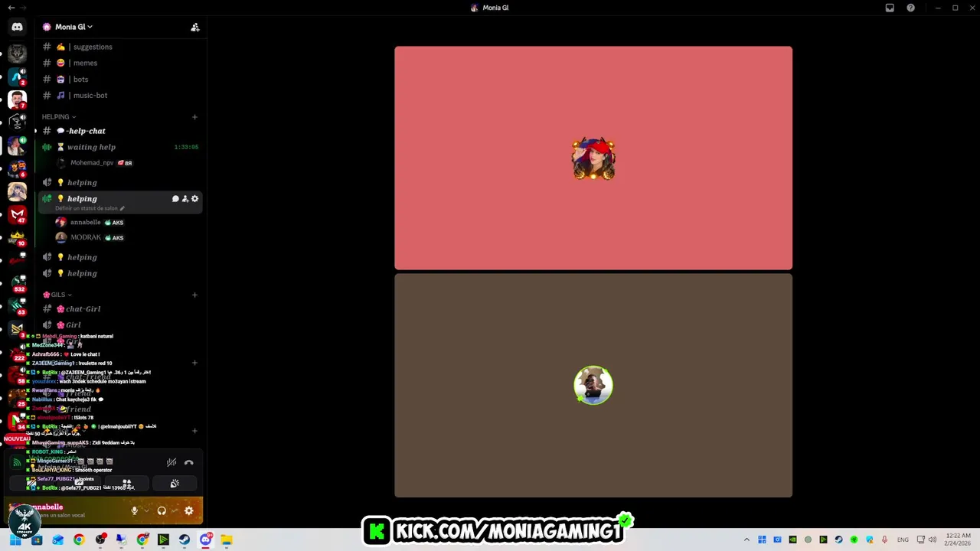Viewport: 980px width, 551px height.
Task: Open Microsoft Store from the taskbar
Action: pos(37,540)
